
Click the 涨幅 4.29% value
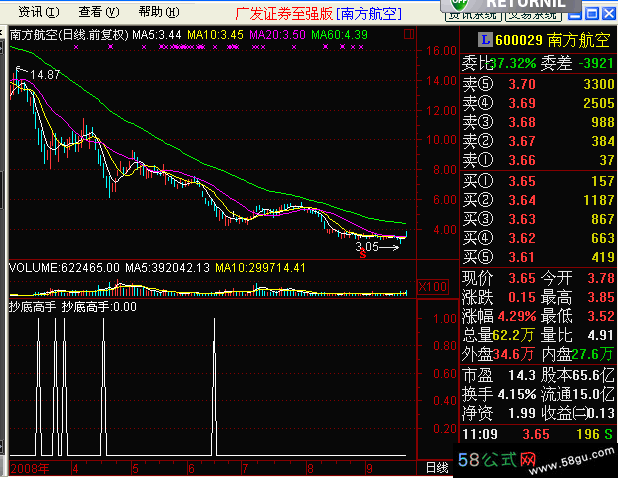[517, 316]
